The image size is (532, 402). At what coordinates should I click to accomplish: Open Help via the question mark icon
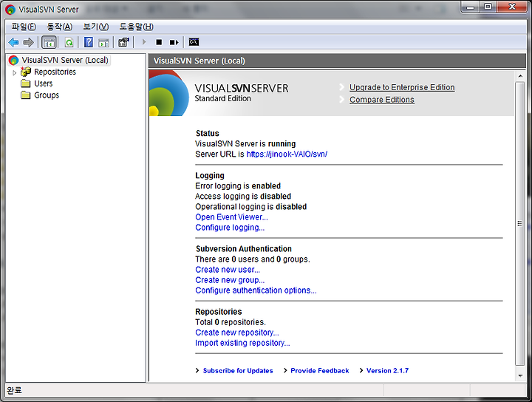pos(89,42)
